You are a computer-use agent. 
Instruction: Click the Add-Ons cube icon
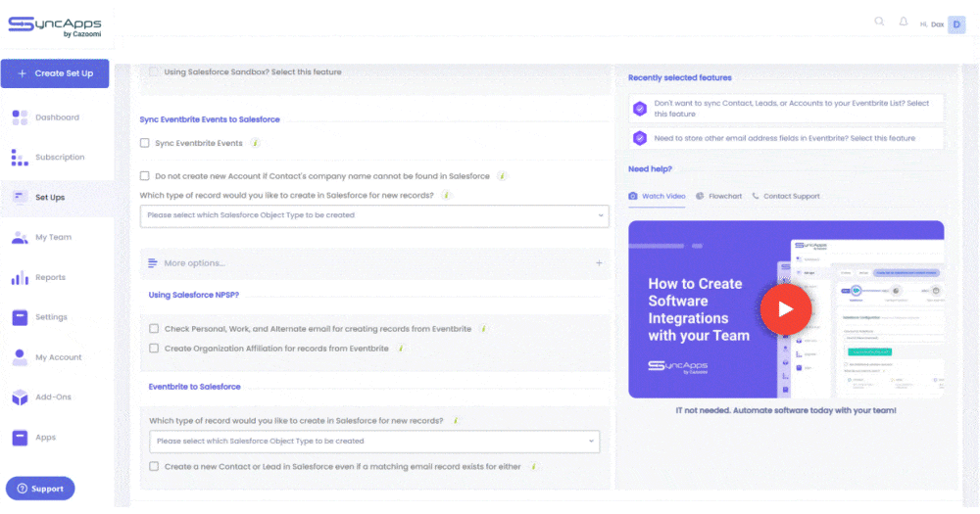[x=20, y=397]
